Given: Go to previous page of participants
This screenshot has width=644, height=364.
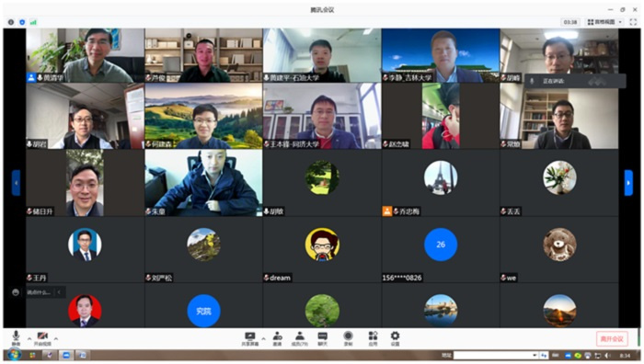Looking at the screenshot, I should pyautogui.click(x=16, y=183).
